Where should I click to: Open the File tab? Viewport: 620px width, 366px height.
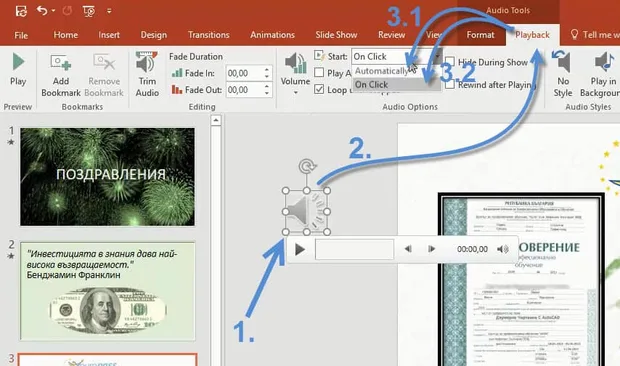(x=21, y=35)
